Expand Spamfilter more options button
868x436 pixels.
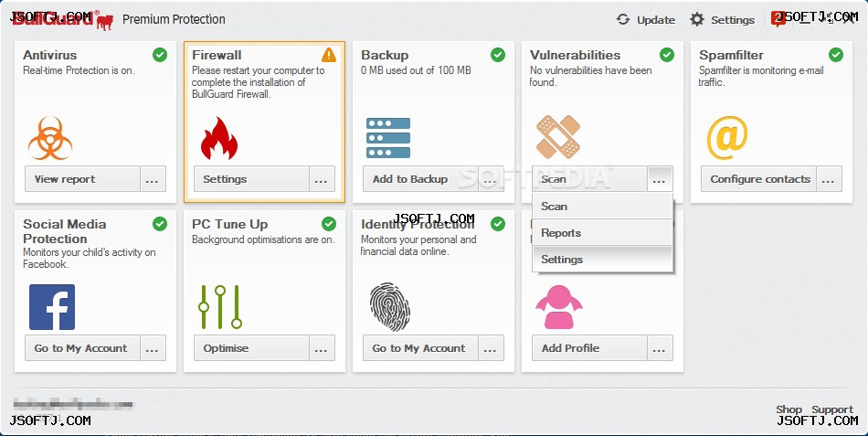[x=830, y=179]
